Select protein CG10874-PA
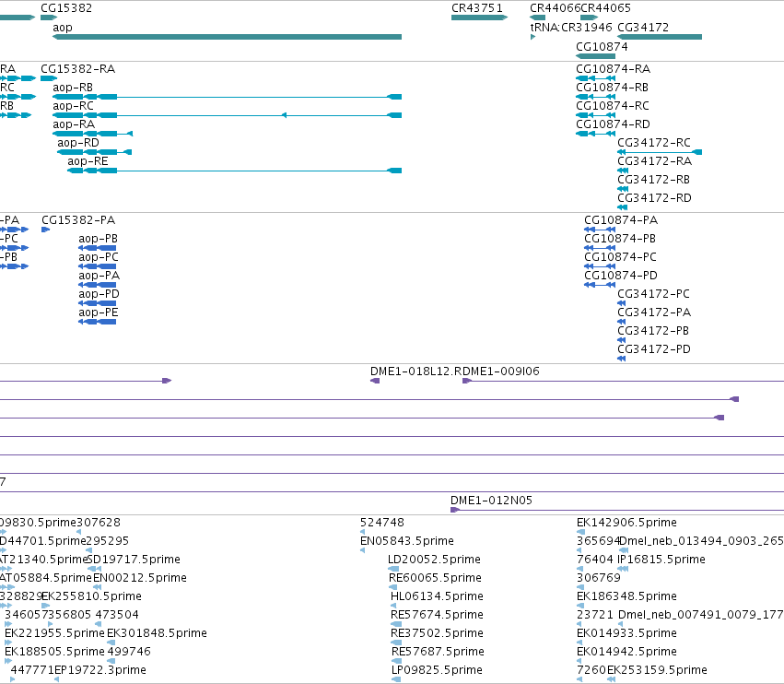The width and height of the screenshot is (784, 684). click(x=600, y=230)
